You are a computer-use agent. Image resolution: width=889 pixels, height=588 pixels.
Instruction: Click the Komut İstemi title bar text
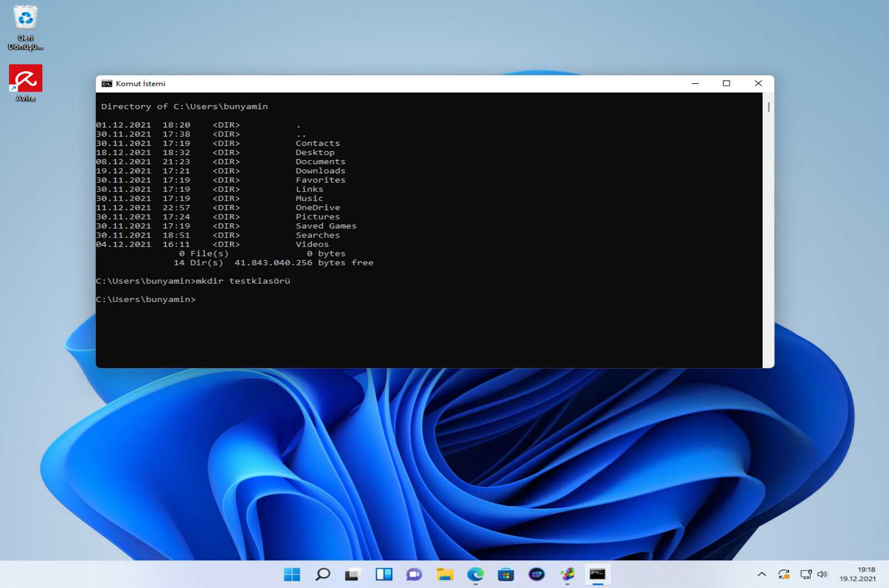141,84
